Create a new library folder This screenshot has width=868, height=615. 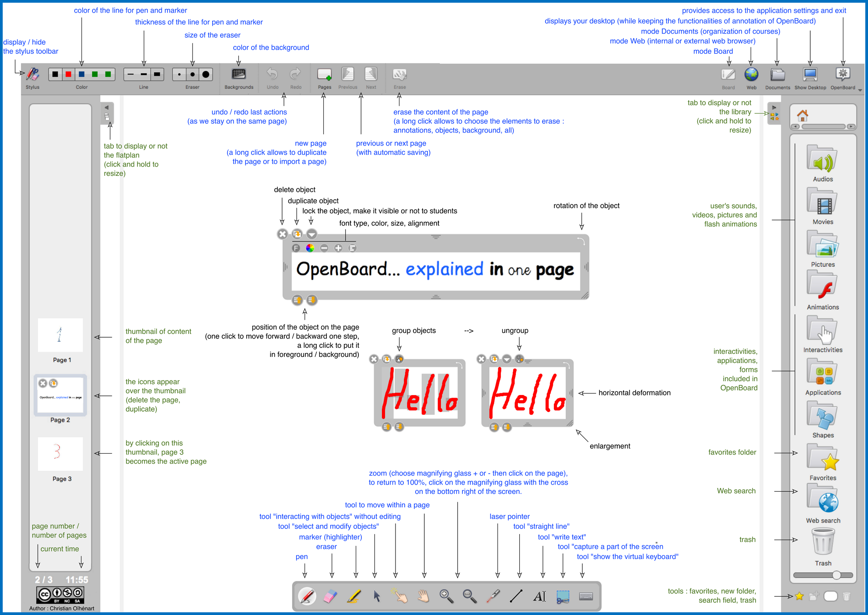point(814,596)
